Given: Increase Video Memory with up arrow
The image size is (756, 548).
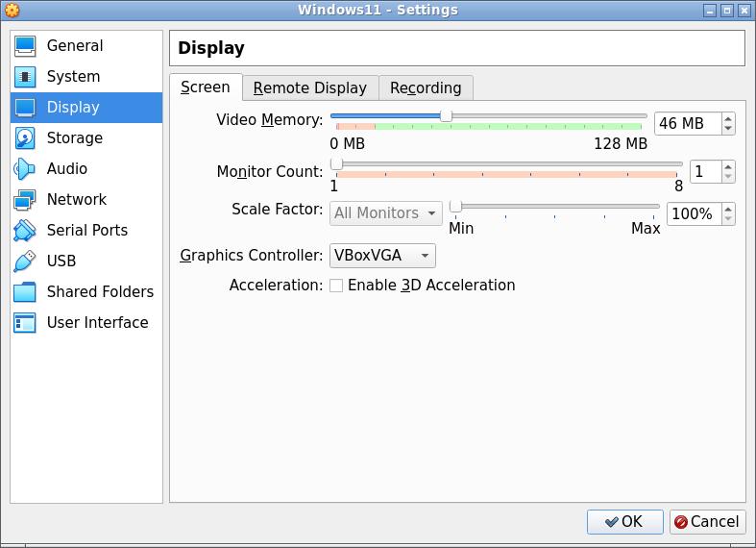Looking at the screenshot, I should [x=728, y=118].
